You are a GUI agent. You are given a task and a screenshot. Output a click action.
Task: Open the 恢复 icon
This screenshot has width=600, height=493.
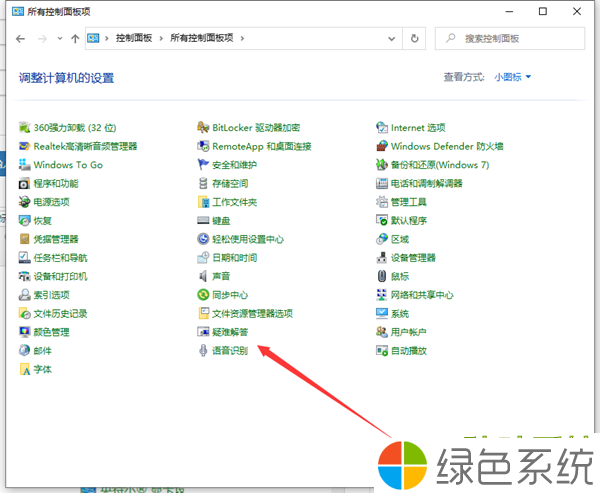pos(24,220)
